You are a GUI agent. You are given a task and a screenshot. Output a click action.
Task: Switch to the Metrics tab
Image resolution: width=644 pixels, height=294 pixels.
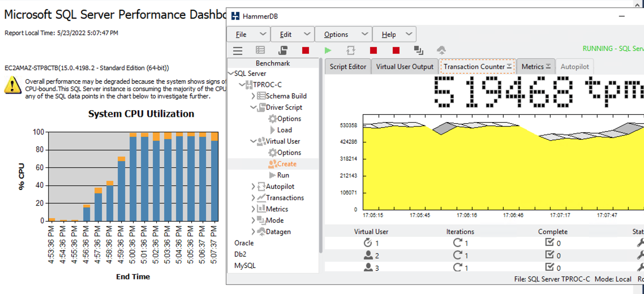[536, 67]
